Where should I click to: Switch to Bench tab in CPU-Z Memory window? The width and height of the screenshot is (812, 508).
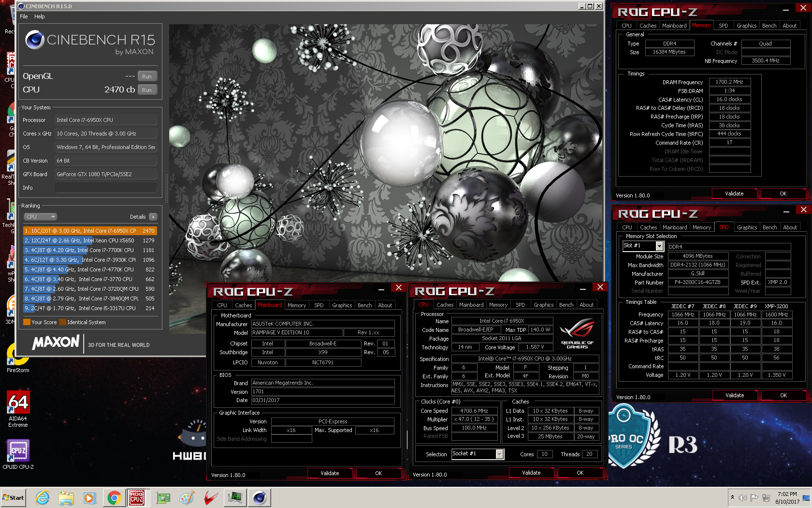pos(769,26)
